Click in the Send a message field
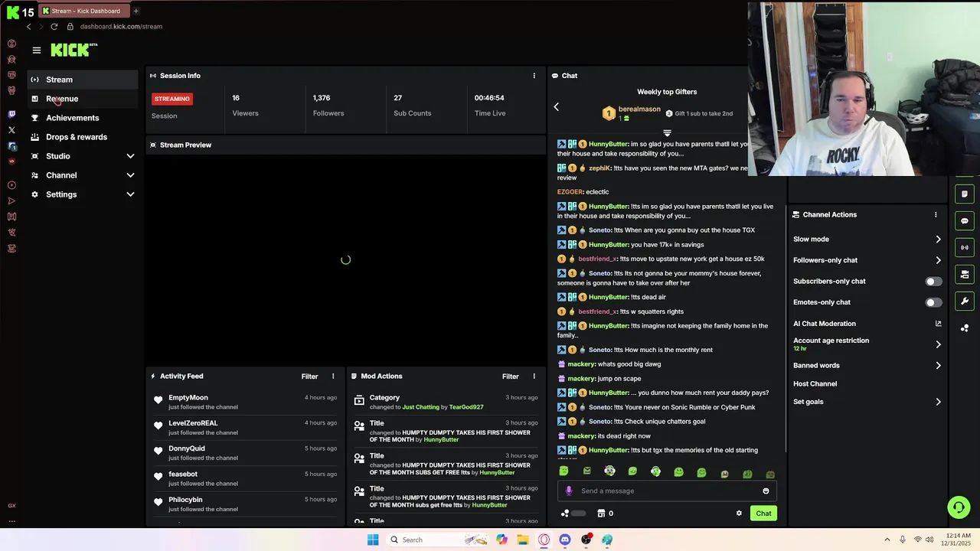Viewport: 980px width, 551px height. pyautogui.click(x=666, y=491)
